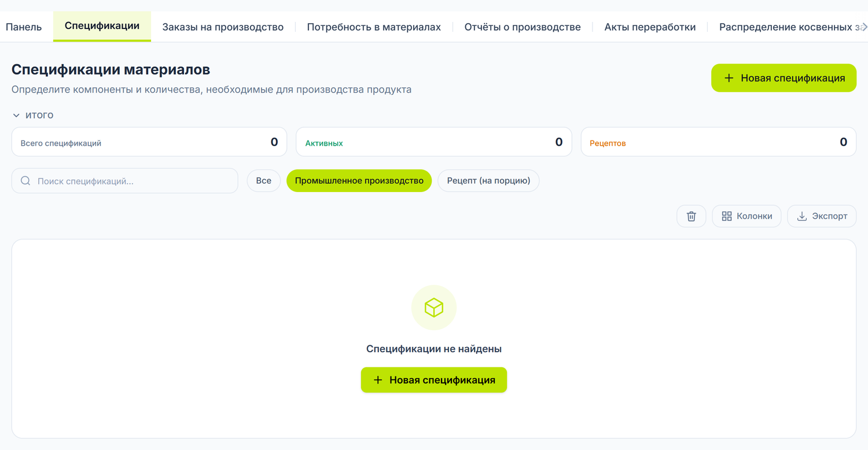Open Акты переработки tab

pos(650,27)
